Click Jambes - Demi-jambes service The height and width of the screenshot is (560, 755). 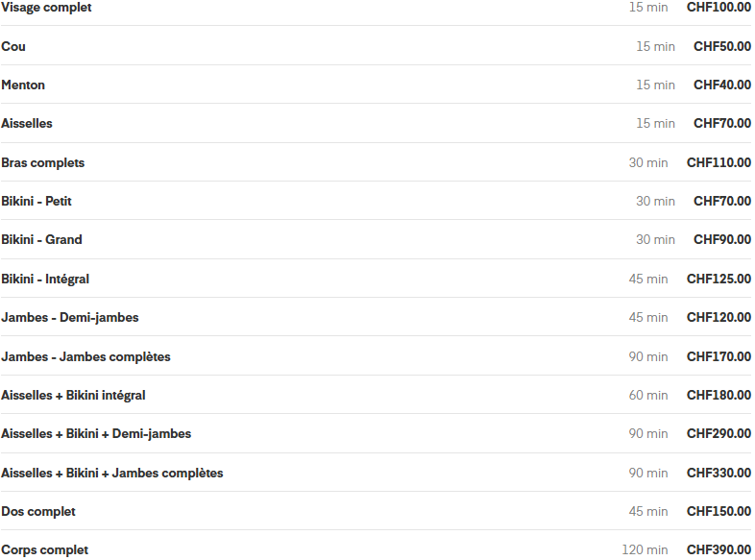click(x=70, y=318)
